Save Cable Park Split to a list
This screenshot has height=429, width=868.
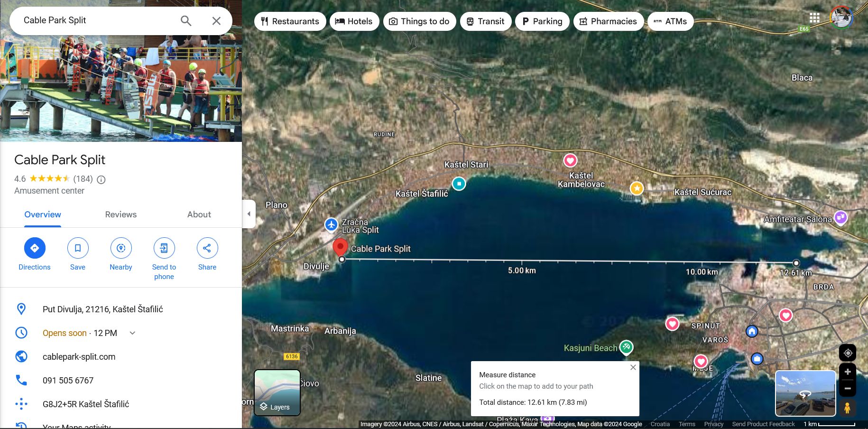click(x=78, y=248)
